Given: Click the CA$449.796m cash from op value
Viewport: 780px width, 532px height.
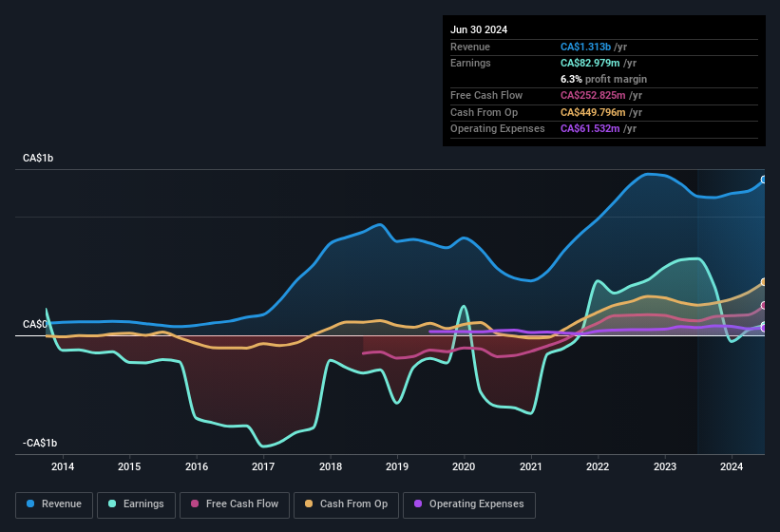Looking at the screenshot, I should click(593, 112).
